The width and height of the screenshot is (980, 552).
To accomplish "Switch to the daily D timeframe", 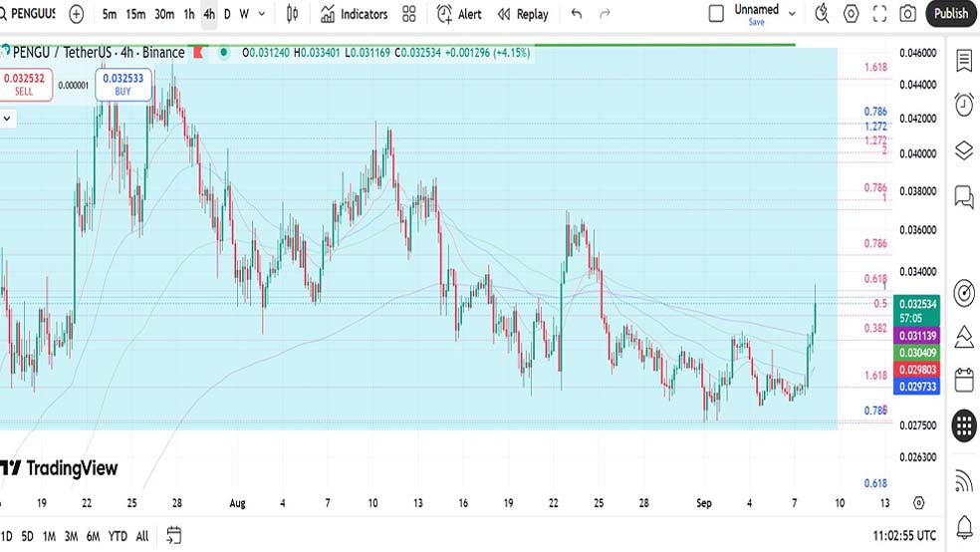I will pos(227,14).
